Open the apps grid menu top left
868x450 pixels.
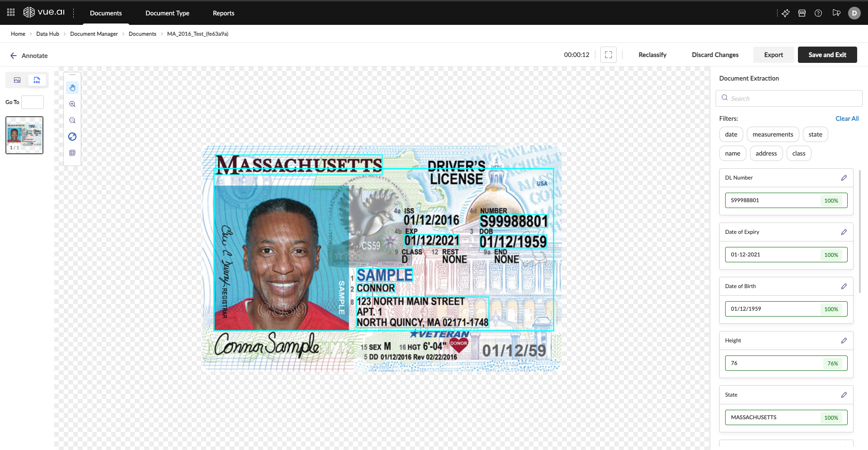tap(10, 12)
